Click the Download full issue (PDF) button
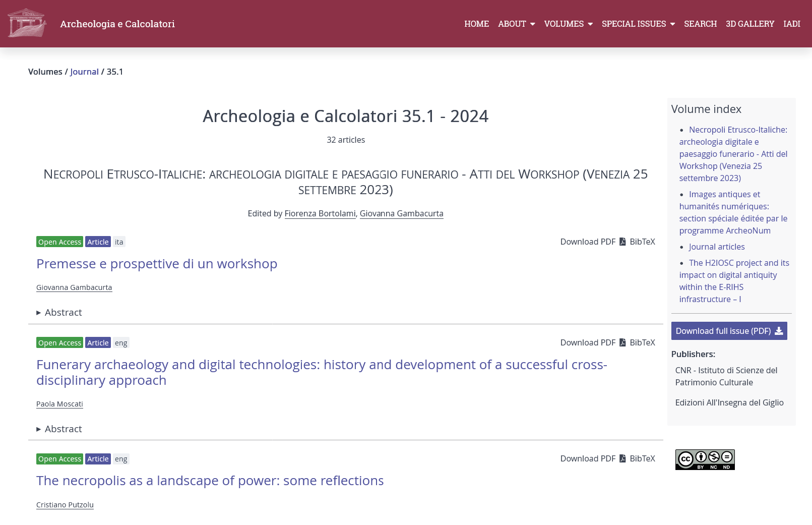This screenshot has height=525, width=812. 728,331
